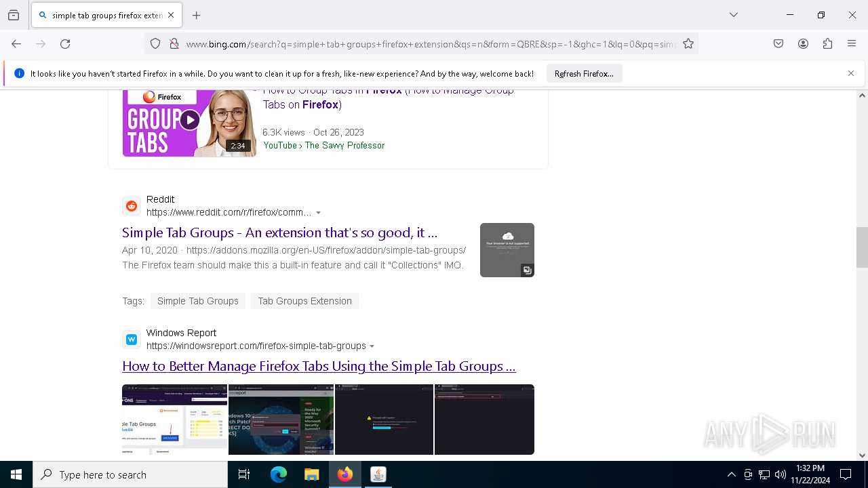Expand the Windows Report URL dropdown arrow
The image size is (868, 488).
(x=372, y=346)
